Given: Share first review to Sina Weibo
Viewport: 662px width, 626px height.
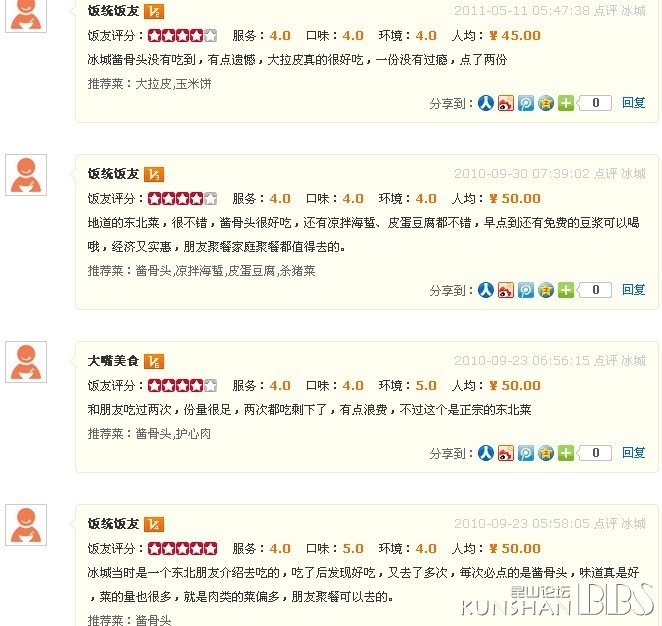Looking at the screenshot, I should (505, 103).
